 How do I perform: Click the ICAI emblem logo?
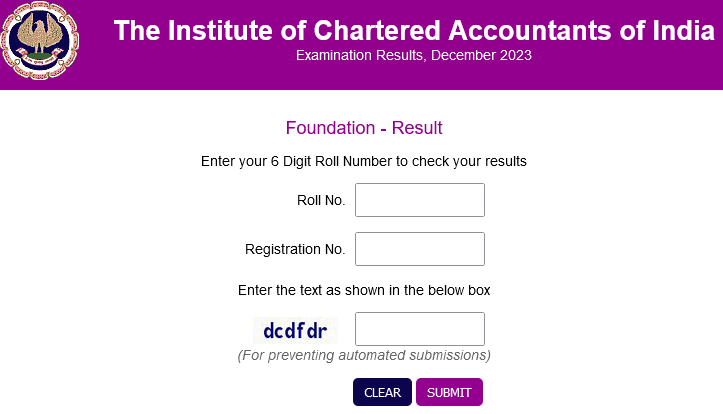40,41
